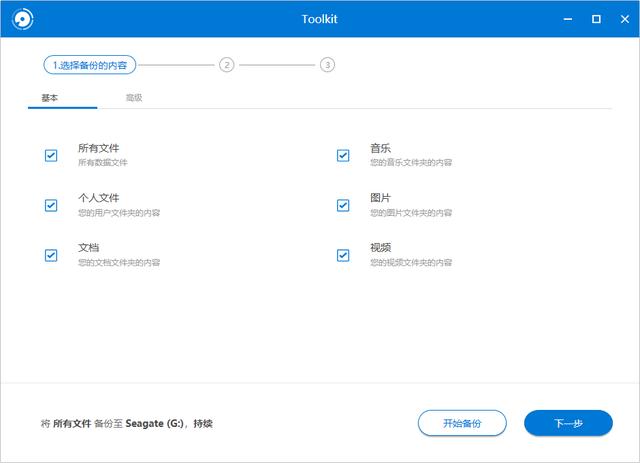Toggle the 图片 checkbox
This screenshot has width=640, height=463.
tap(343, 205)
